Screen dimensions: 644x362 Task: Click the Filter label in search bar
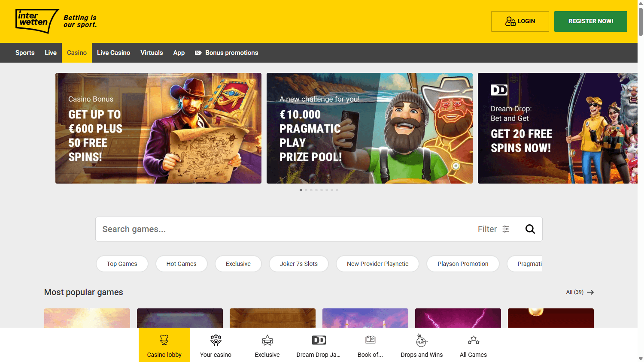coord(487,229)
